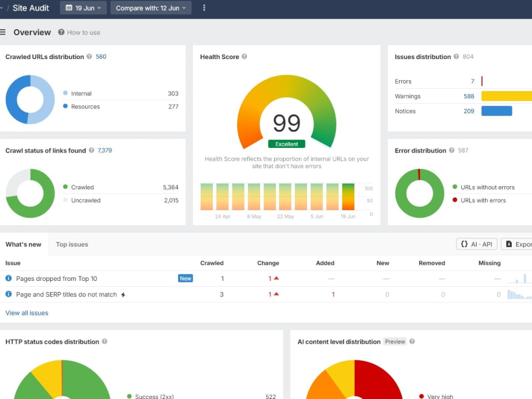
Task: Click the Error distribution donut chart
Action: click(420, 194)
